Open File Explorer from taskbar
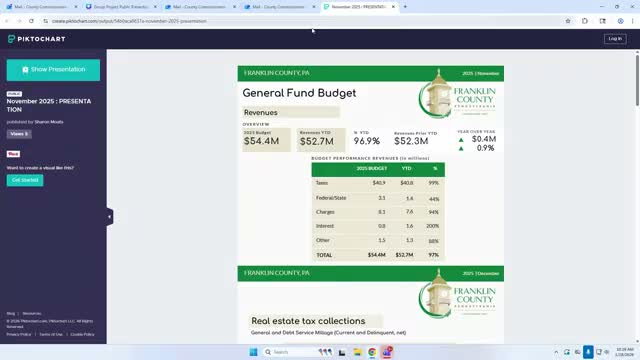This screenshot has width=640, height=360. (x=358, y=352)
